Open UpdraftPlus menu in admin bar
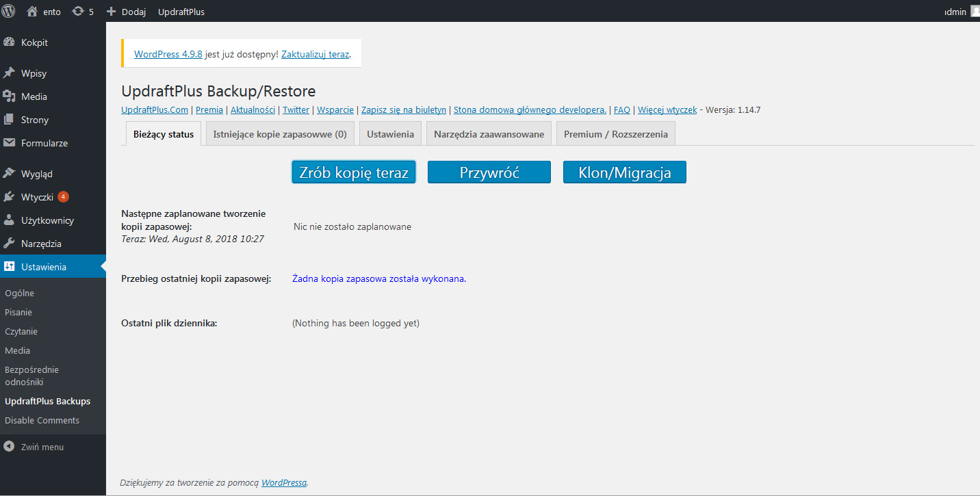Viewport: 980px width, 496px height. pyautogui.click(x=181, y=12)
